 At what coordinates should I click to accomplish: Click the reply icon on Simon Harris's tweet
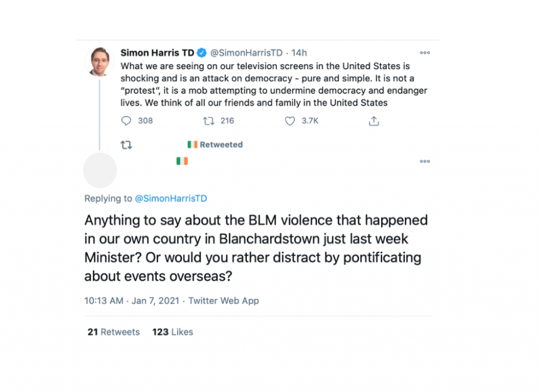tap(126, 121)
